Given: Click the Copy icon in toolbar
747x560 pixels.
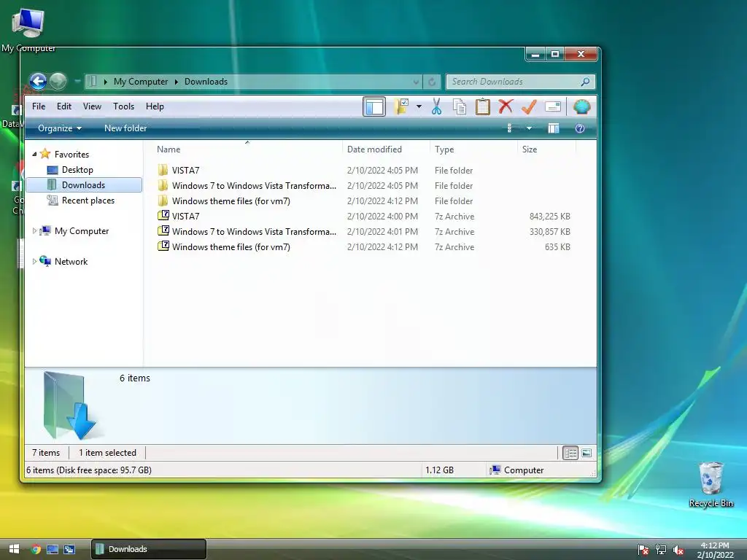Looking at the screenshot, I should pos(460,106).
